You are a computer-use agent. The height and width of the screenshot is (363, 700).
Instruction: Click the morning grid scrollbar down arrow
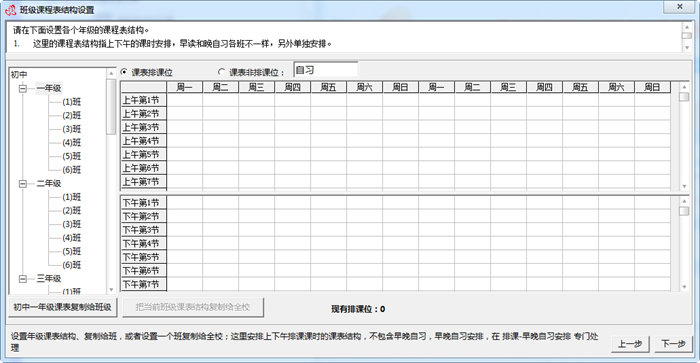coord(684,186)
